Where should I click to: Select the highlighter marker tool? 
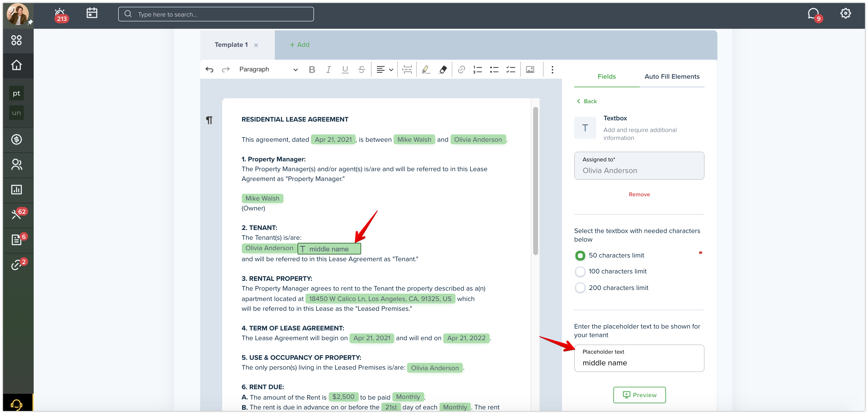click(x=425, y=70)
